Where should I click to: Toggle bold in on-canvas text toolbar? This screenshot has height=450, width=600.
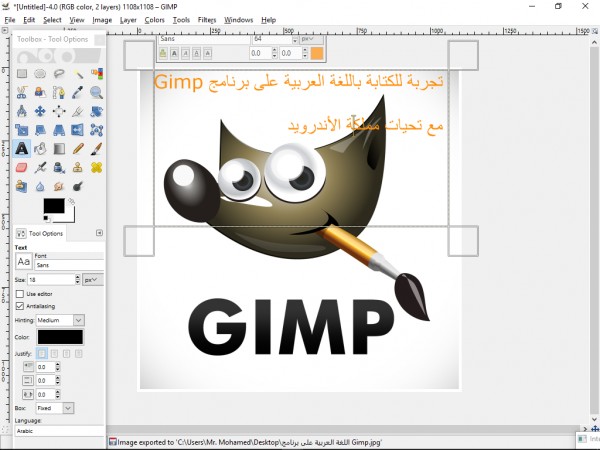[x=174, y=53]
